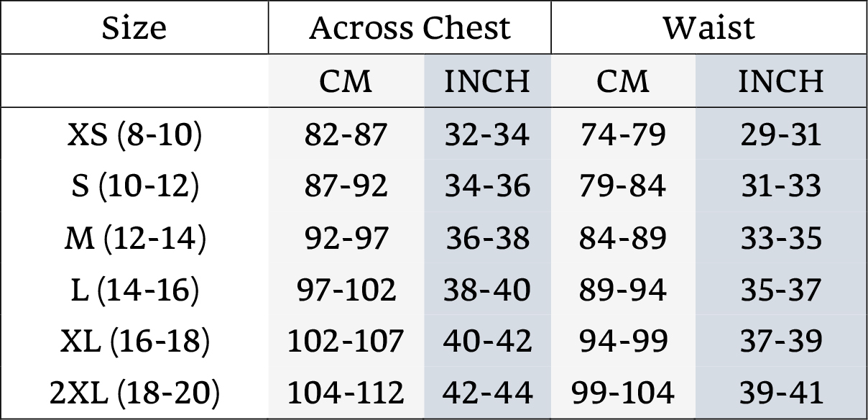The height and width of the screenshot is (420, 868).
Task: Select the XL (16-18) size label
Action: [x=134, y=342]
